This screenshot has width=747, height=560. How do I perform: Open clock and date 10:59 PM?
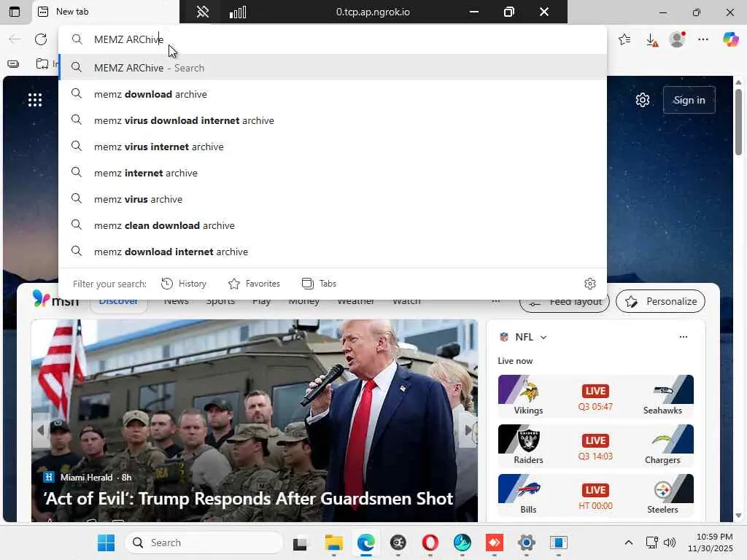tap(711, 542)
